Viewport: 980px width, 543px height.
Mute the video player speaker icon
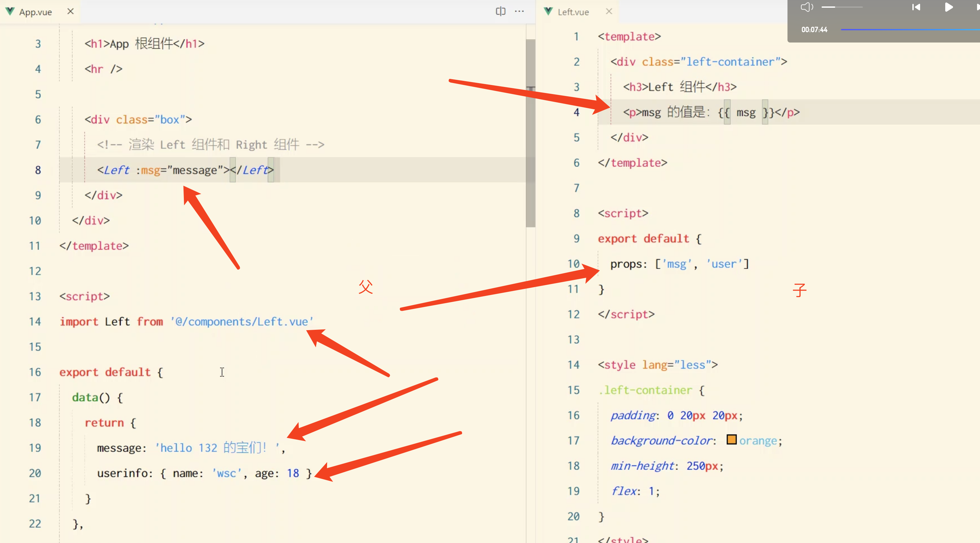(x=806, y=7)
